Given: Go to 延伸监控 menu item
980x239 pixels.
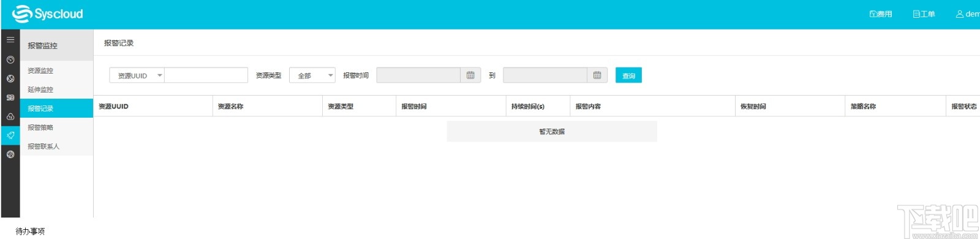Looking at the screenshot, I should click(x=56, y=89).
